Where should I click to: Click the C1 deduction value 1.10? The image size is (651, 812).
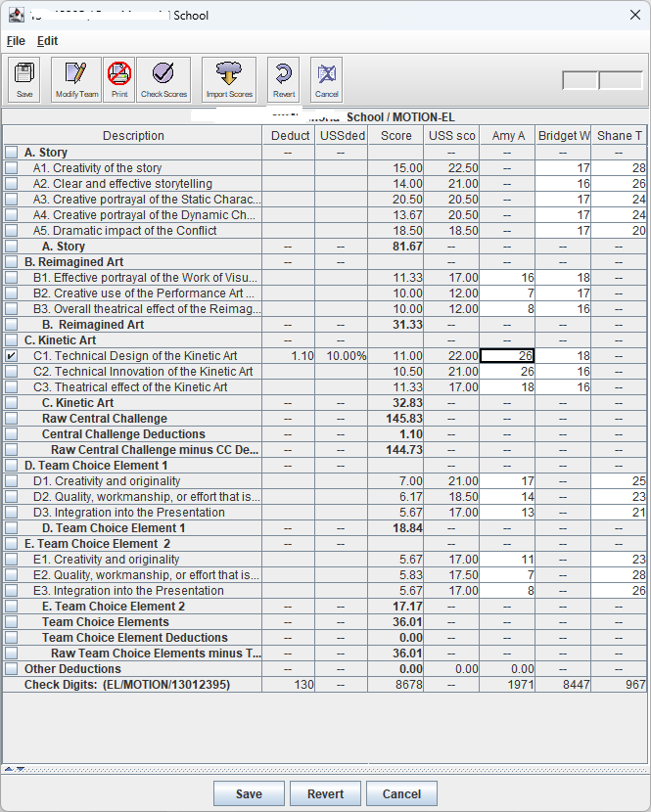pos(289,356)
